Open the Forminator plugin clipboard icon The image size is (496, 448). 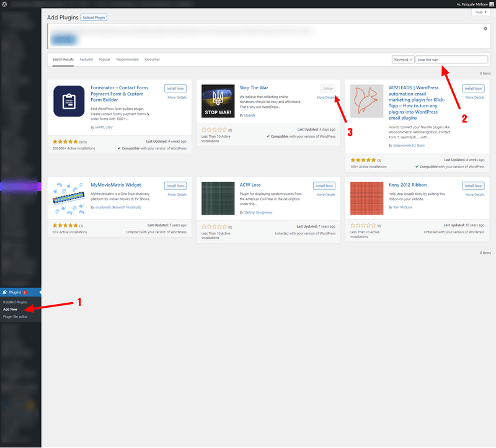[x=69, y=101]
